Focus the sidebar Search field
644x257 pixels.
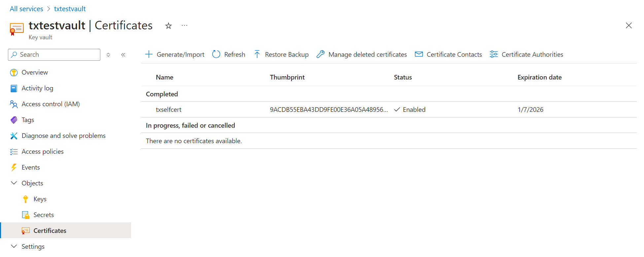point(54,55)
